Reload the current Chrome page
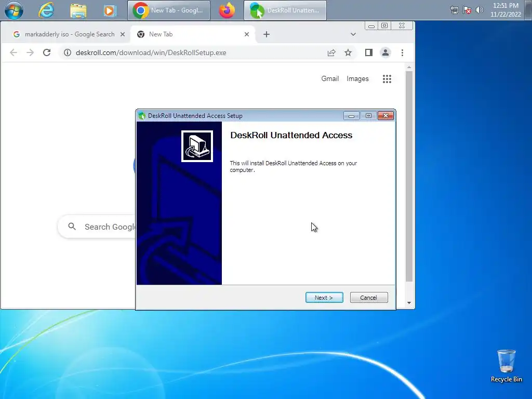The height and width of the screenshot is (399, 532). (47, 52)
